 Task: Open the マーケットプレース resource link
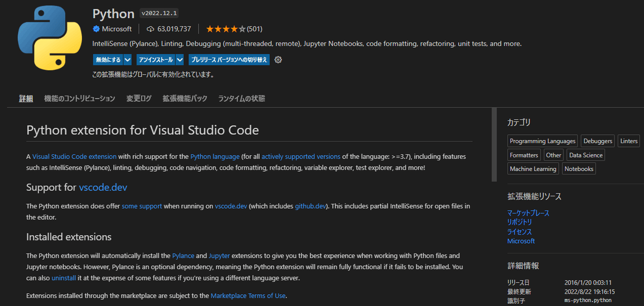coord(528,213)
